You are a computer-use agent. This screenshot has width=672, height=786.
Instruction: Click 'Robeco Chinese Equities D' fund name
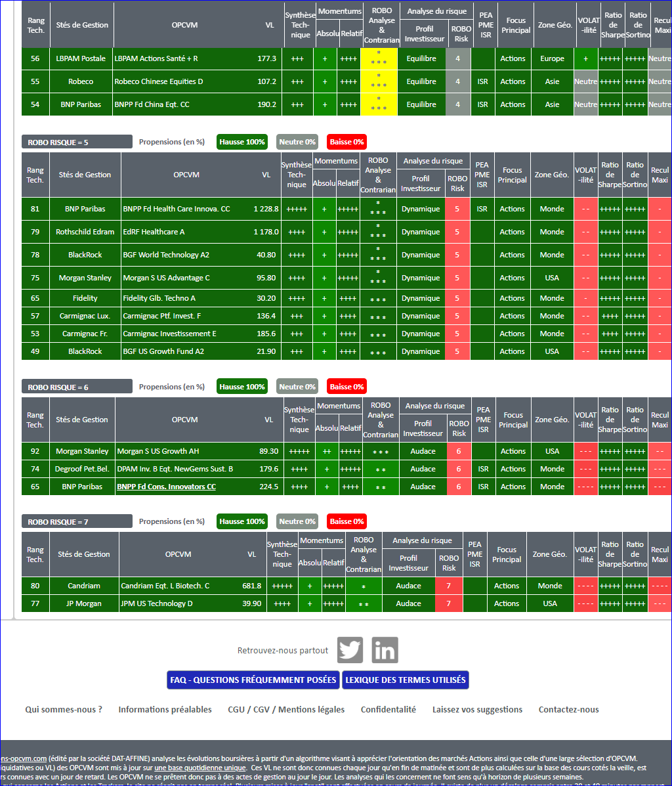(x=158, y=81)
